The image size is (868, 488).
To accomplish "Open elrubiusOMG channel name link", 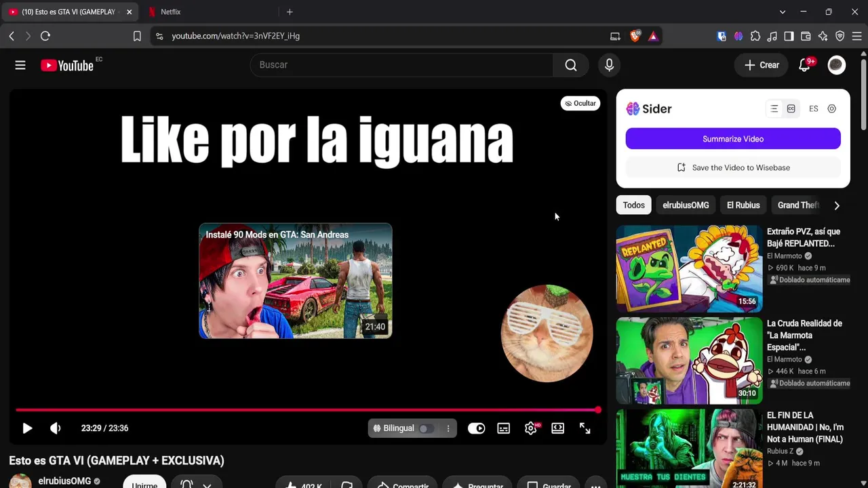I will click(64, 481).
